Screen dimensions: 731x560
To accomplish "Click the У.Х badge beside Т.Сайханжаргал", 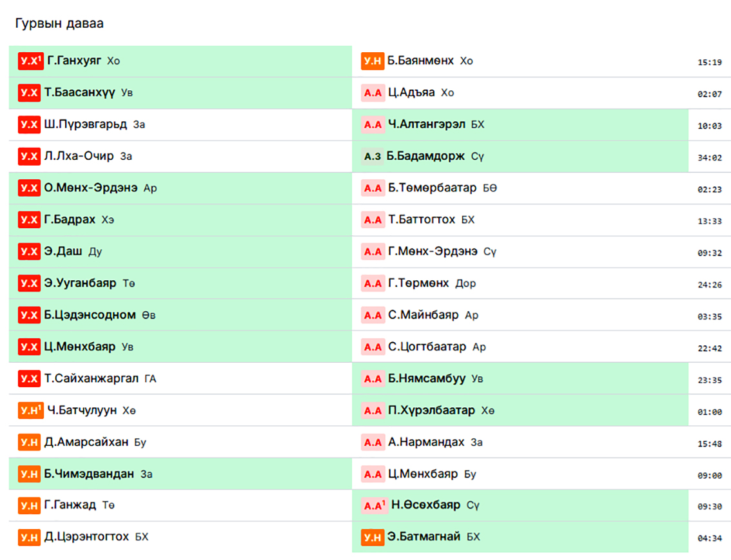I will click(x=29, y=379).
